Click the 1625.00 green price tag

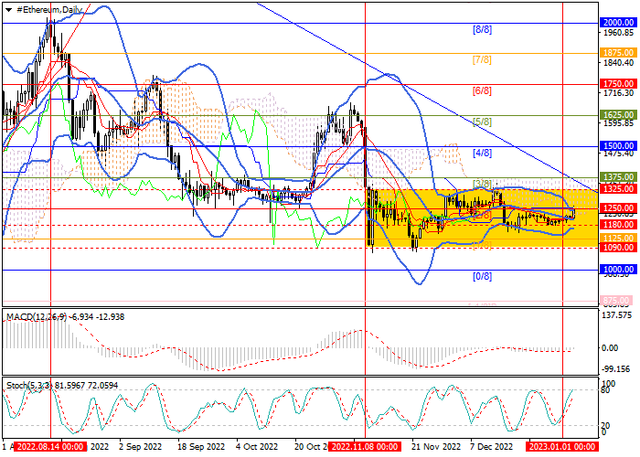pyautogui.click(x=618, y=115)
